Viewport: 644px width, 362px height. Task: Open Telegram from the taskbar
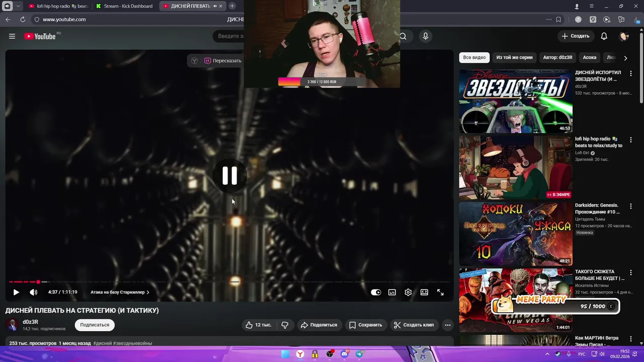pos(360,354)
